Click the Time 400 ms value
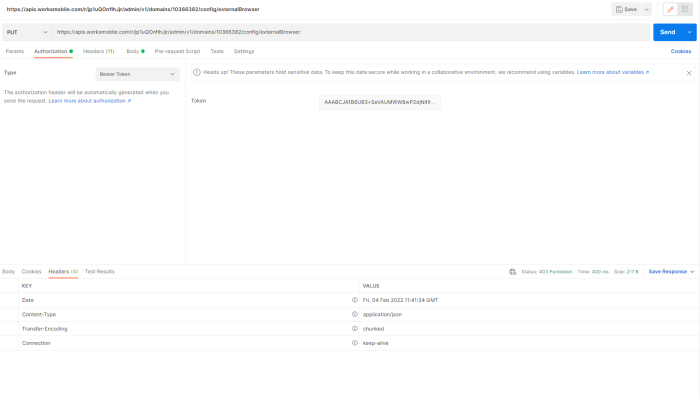700x397 pixels. (600, 272)
